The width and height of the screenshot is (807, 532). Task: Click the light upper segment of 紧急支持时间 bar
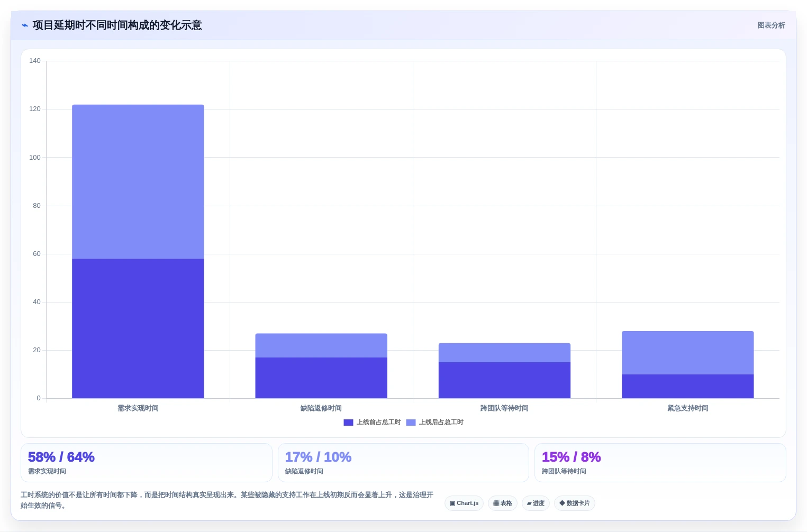pyautogui.click(x=687, y=353)
